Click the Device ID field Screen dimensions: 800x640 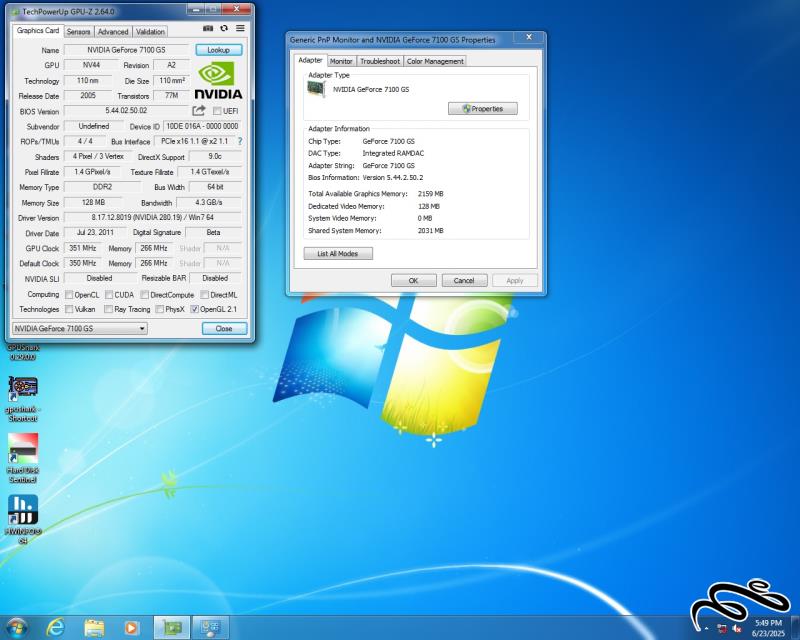(x=202, y=126)
